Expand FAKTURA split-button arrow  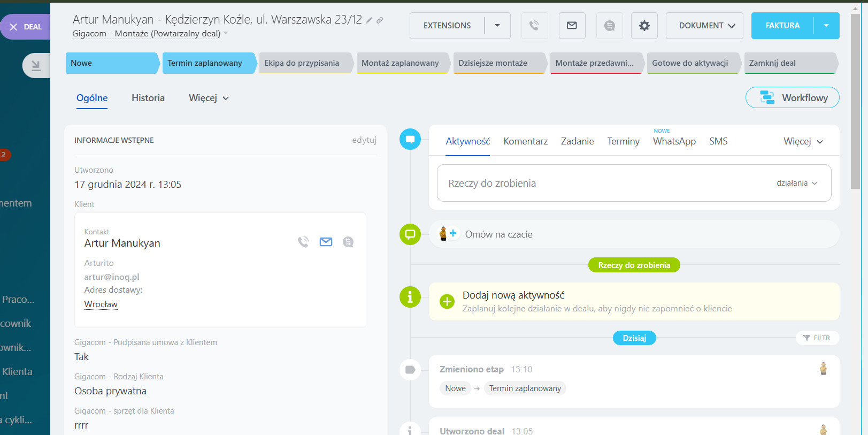(826, 26)
